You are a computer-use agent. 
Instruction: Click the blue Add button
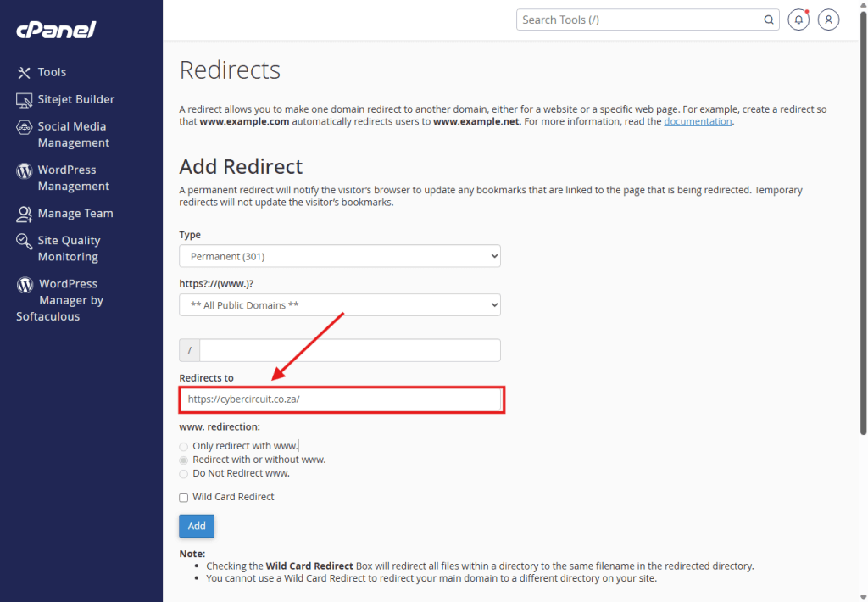[x=197, y=526]
